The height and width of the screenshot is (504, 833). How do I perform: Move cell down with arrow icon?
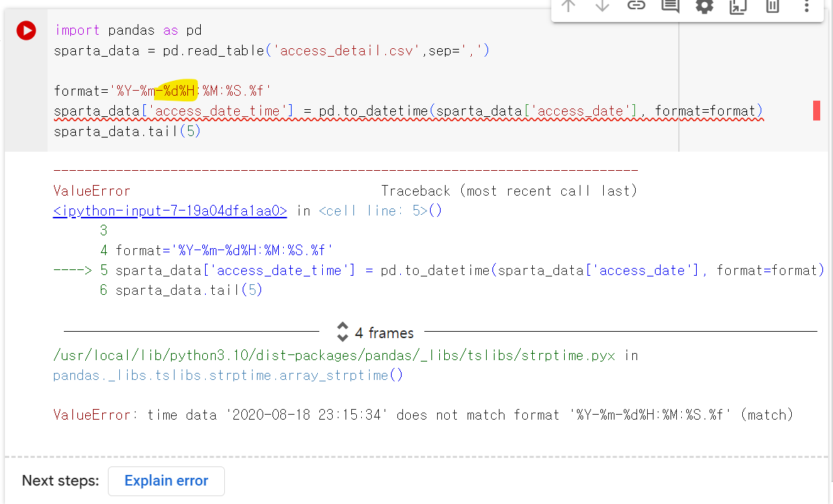coord(602,6)
